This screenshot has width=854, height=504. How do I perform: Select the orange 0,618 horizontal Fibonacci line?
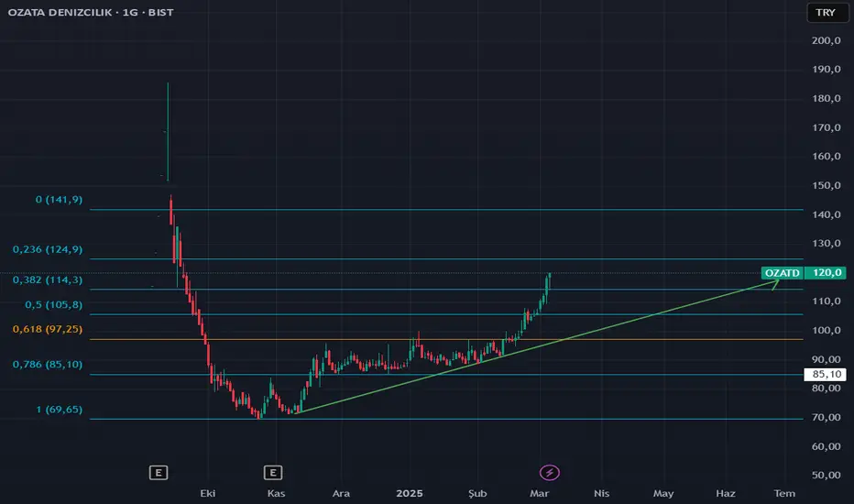(446, 339)
